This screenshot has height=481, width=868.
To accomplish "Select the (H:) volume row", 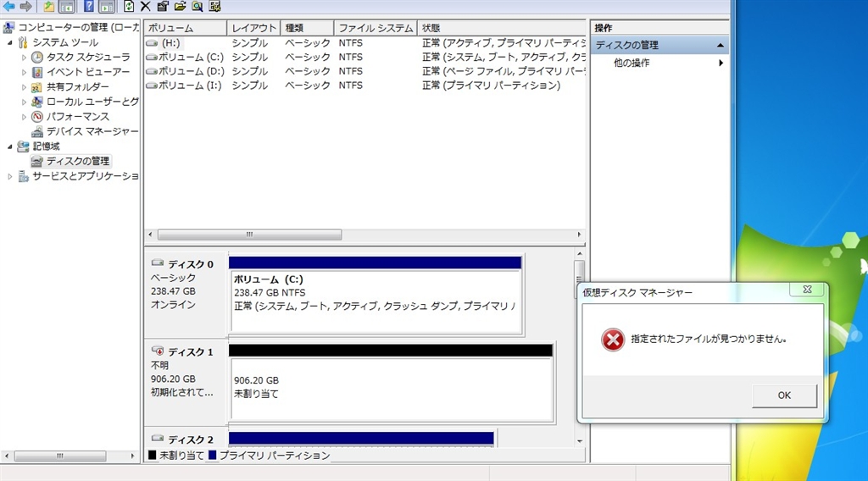I will [x=364, y=42].
